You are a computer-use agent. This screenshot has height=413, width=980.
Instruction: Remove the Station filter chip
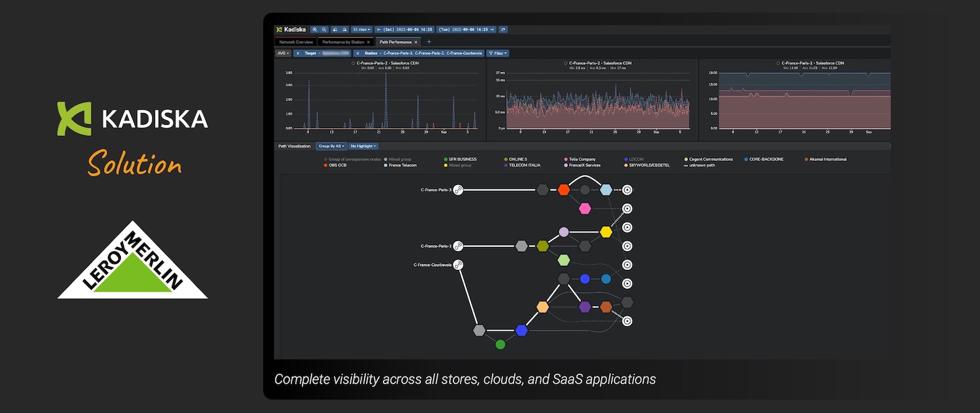tap(357, 53)
